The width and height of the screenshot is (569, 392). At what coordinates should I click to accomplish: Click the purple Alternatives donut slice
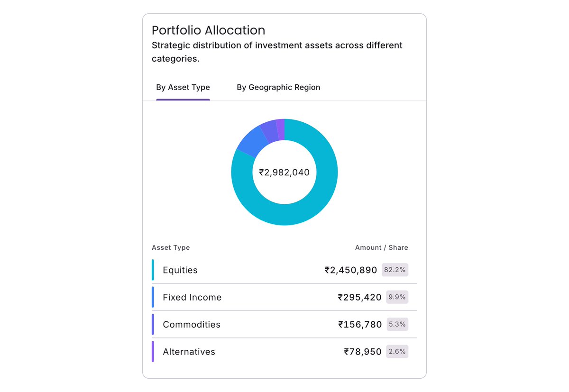(281, 129)
